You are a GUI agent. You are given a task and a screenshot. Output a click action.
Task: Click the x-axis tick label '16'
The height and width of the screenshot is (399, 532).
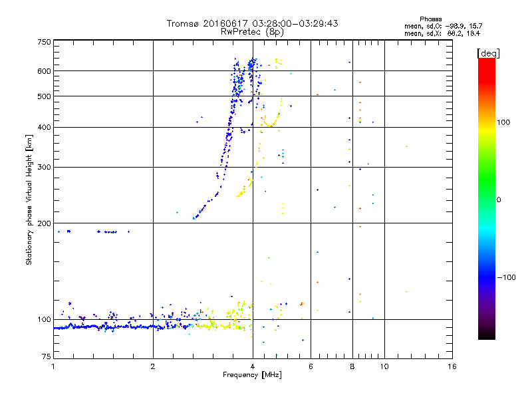pyautogui.click(x=452, y=366)
